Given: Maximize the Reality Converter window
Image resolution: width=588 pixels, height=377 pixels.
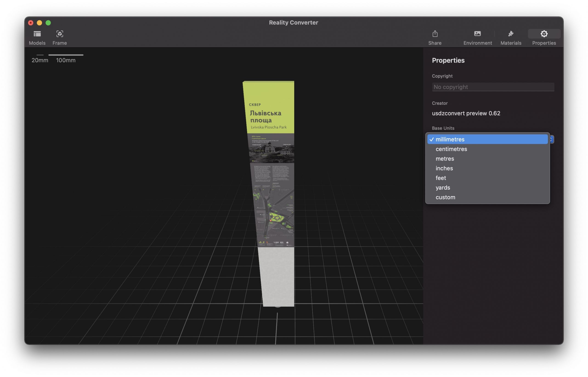Looking at the screenshot, I should pos(48,23).
